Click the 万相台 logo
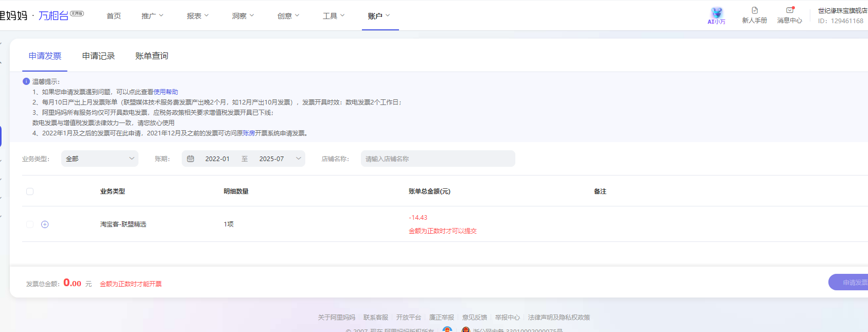This screenshot has height=332, width=868. tap(54, 16)
